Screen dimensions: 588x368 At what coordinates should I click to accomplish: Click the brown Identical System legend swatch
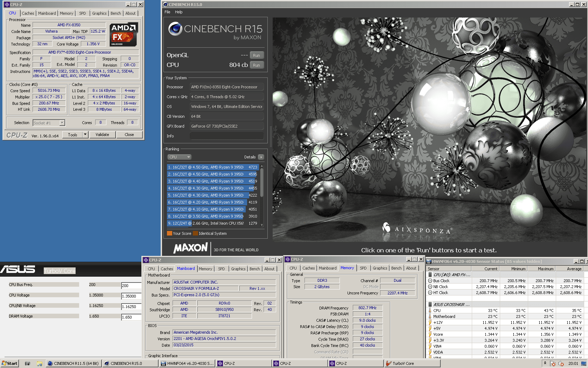pos(195,233)
